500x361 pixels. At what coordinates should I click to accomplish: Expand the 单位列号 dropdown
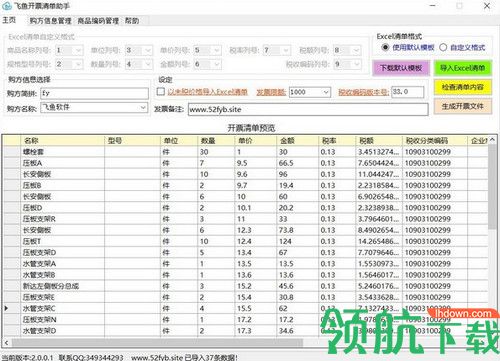tap(148, 50)
